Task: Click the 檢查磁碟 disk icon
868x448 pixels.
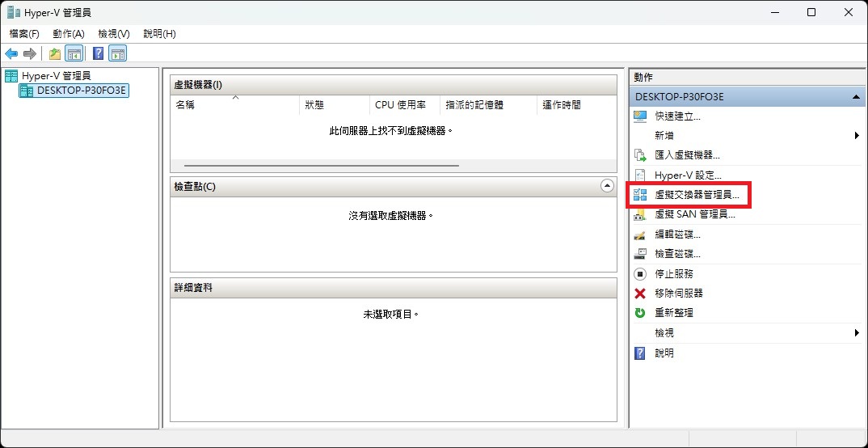Action: click(x=640, y=254)
